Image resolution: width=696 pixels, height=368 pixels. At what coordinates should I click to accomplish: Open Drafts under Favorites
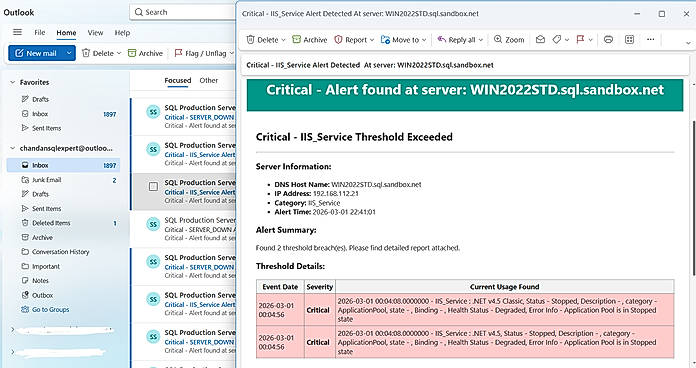(40, 99)
